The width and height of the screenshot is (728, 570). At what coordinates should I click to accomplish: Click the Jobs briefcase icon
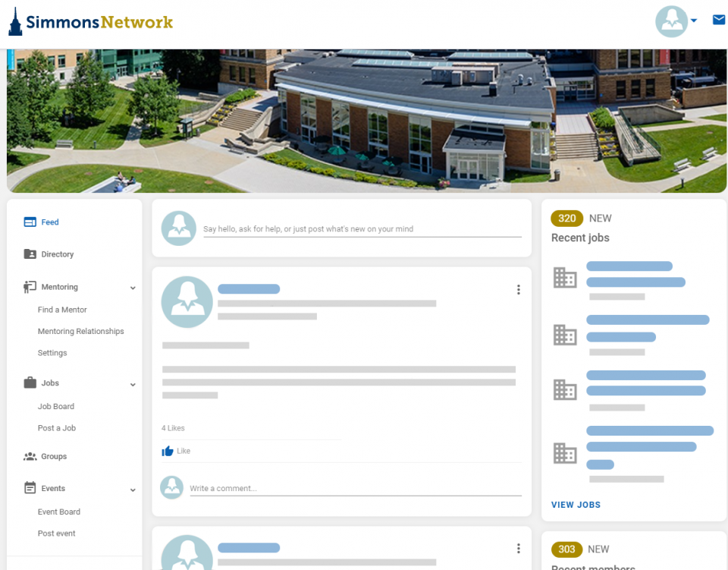(x=30, y=383)
